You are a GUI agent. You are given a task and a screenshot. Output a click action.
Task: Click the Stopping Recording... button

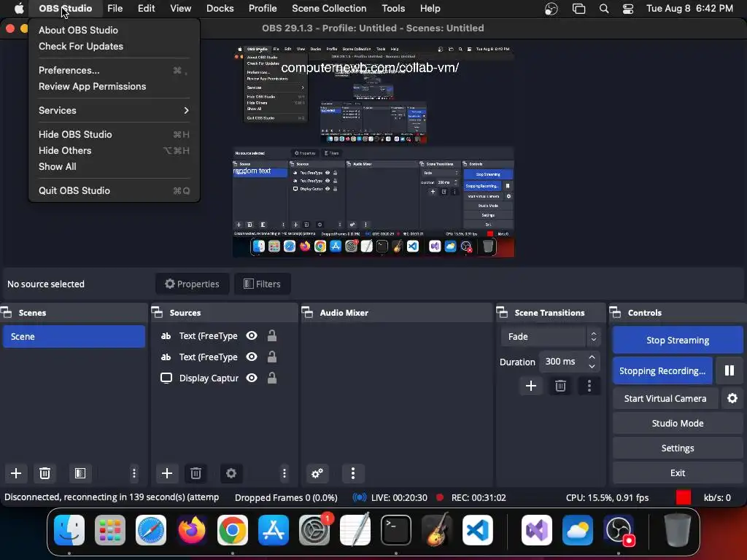[x=662, y=370]
